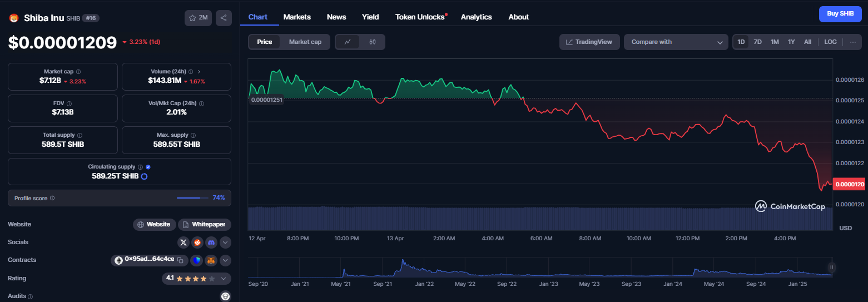Click the share icon beside watchlist star

pyautogui.click(x=224, y=18)
